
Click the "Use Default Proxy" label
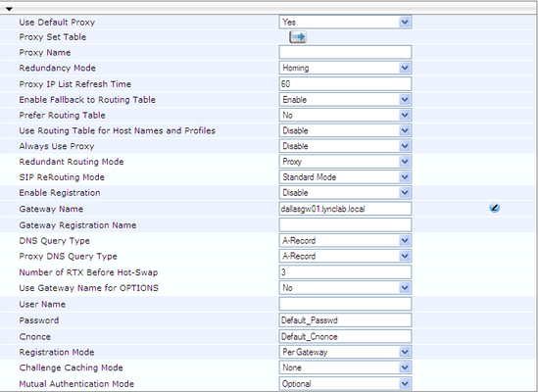[57, 23]
